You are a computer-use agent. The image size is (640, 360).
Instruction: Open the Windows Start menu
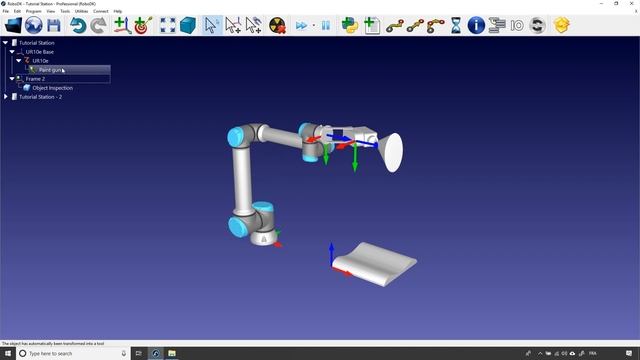click(8, 353)
